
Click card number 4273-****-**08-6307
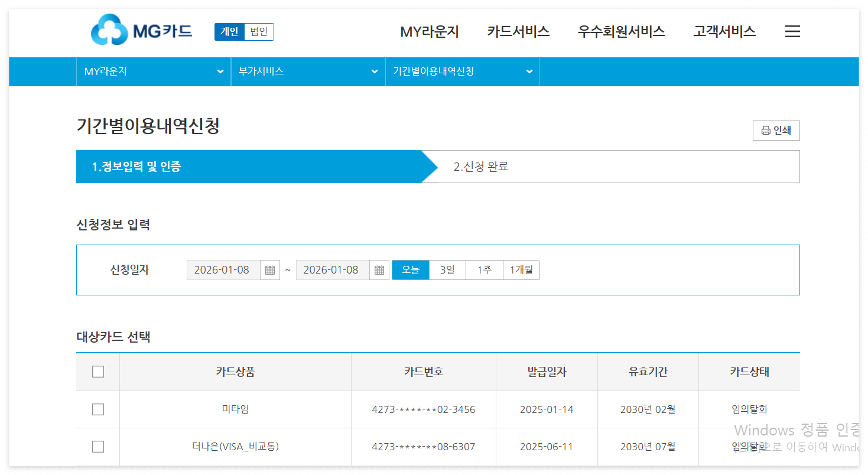[x=424, y=447]
